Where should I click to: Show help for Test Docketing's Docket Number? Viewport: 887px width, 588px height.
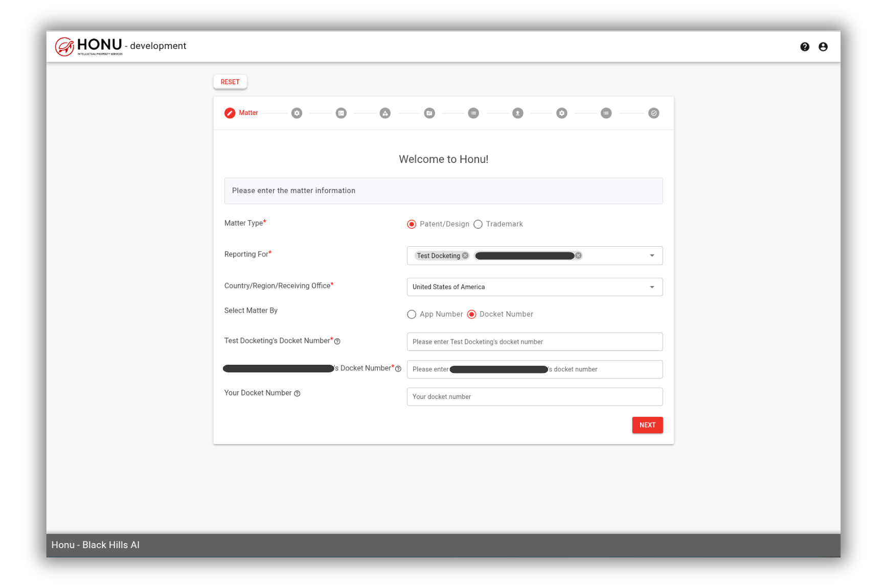point(337,341)
